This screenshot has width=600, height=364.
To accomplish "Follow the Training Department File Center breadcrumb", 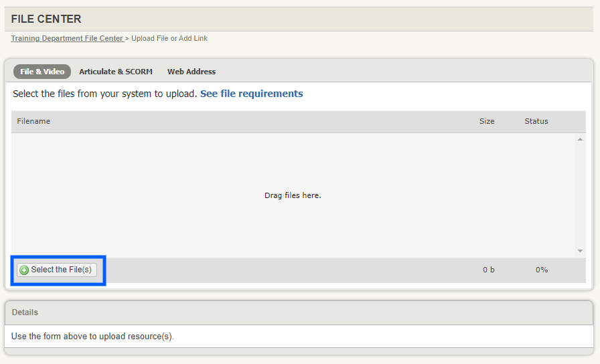I will pyautogui.click(x=67, y=39).
